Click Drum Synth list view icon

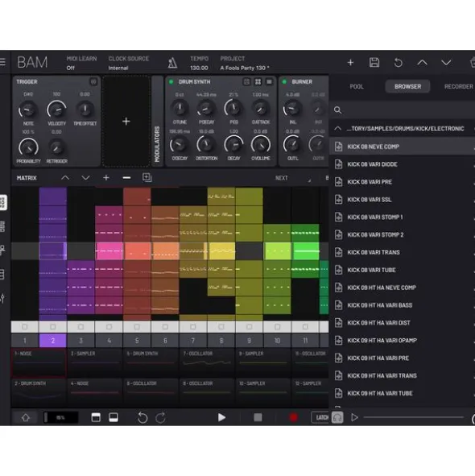point(269,81)
